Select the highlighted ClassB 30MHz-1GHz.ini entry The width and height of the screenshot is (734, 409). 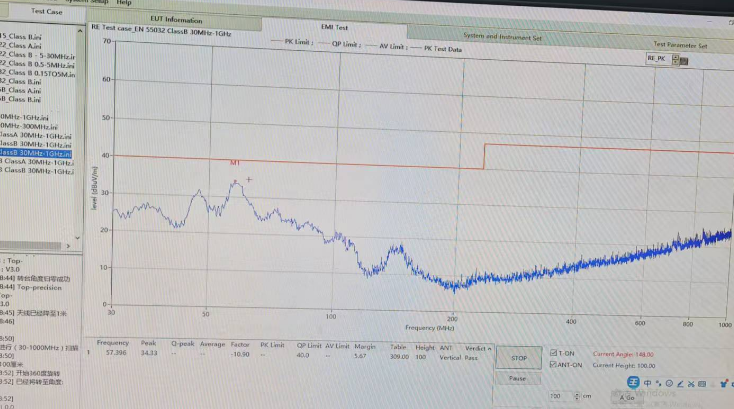pos(36,153)
